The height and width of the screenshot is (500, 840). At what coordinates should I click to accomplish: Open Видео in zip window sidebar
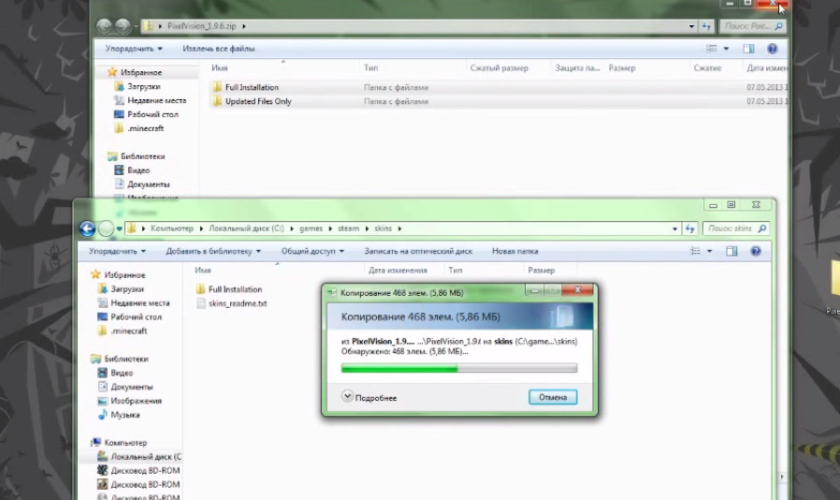click(138, 170)
